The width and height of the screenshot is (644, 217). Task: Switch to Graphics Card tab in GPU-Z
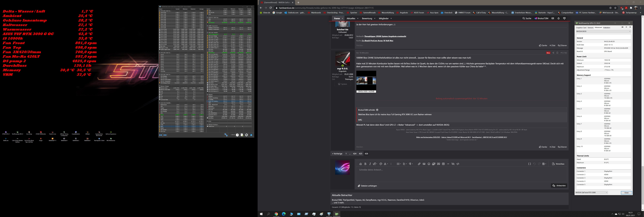click(581, 28)
